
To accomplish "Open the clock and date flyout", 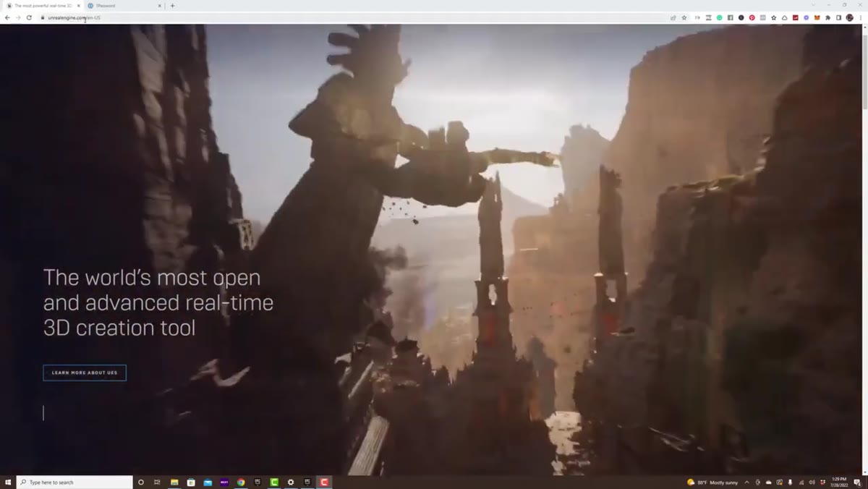I will pyautogui.click(x=839, y=482).
